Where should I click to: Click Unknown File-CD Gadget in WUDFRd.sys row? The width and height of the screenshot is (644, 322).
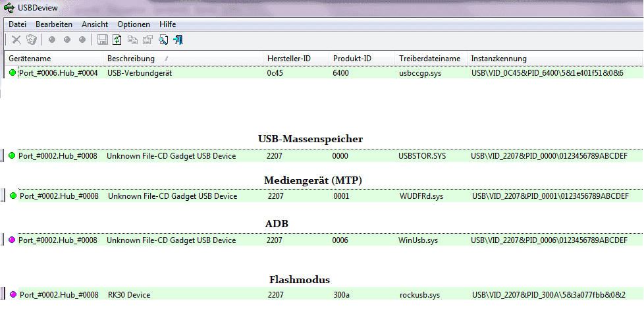[x=173, y=196]
